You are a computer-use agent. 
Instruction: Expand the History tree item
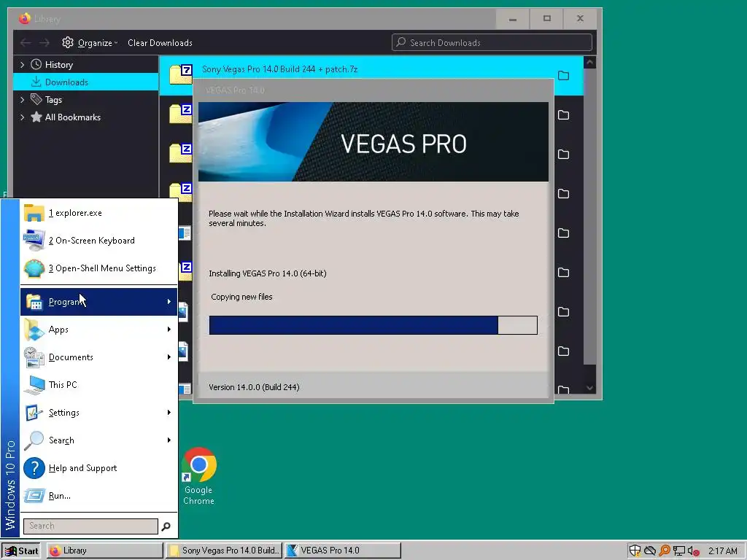[x=22, y=65]
